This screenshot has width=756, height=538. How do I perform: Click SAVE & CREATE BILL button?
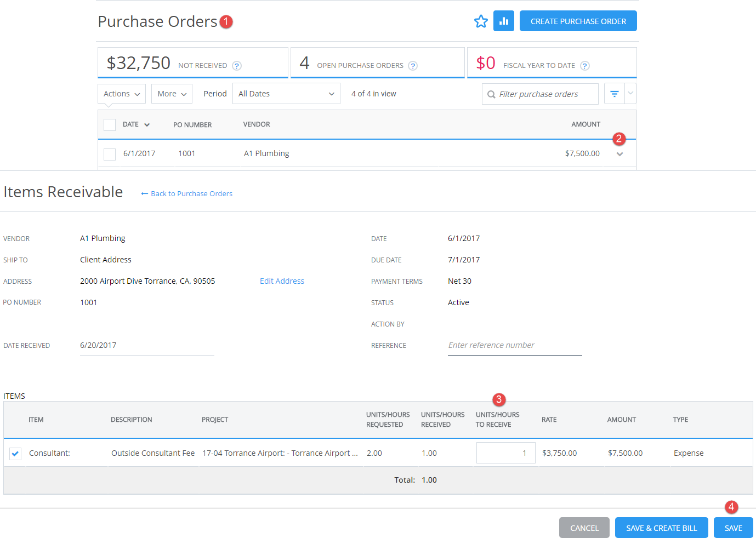(x=662, y=528)
